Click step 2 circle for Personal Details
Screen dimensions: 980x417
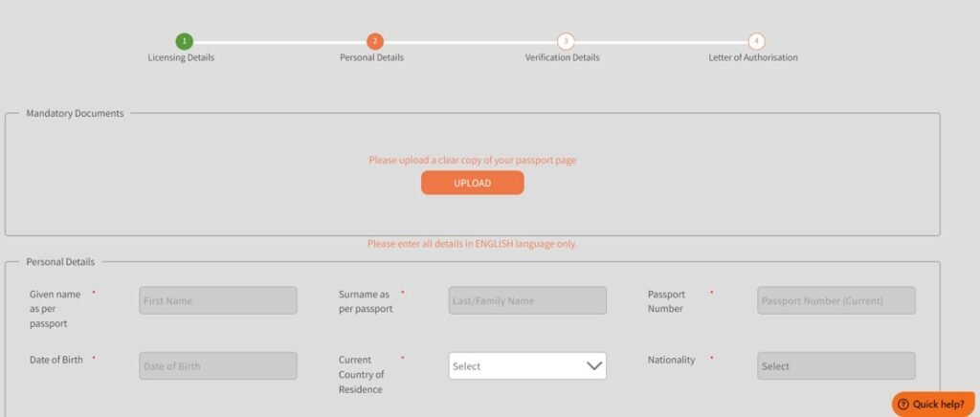click(374, 41)
